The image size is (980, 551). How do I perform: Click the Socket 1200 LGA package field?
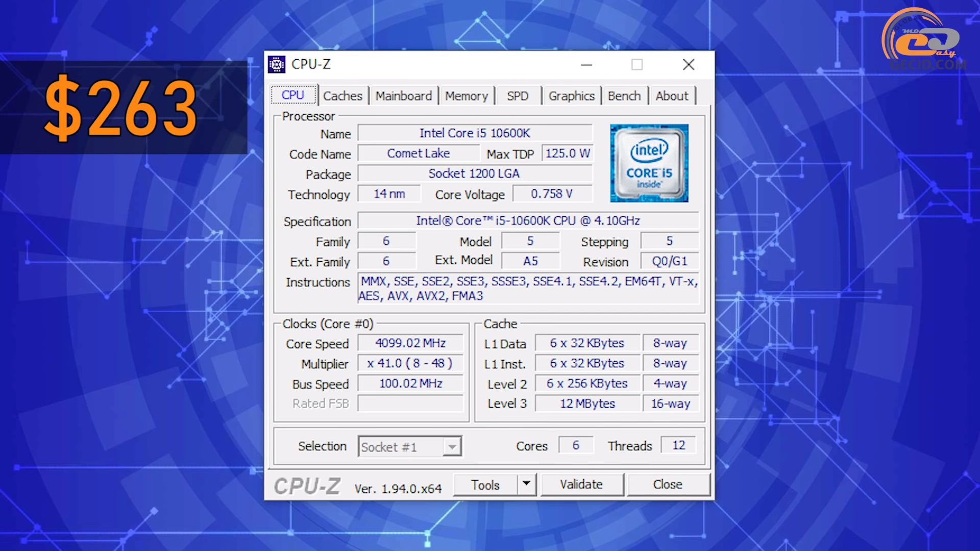coord(475,173)
